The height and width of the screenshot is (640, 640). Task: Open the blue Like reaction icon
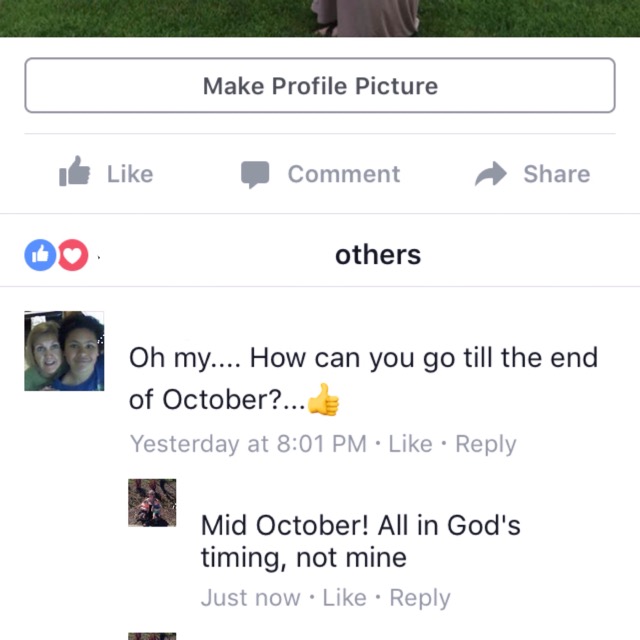pos(40,255)
